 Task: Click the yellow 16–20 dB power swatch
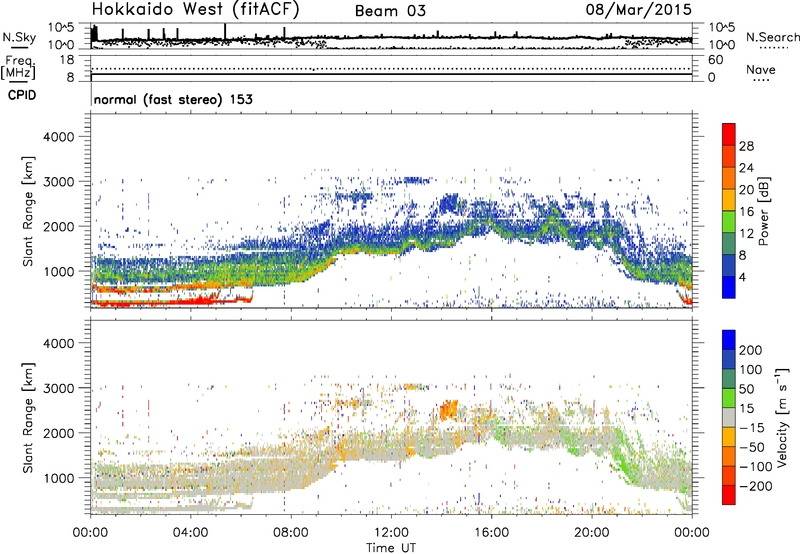click(x=729, y=200)
